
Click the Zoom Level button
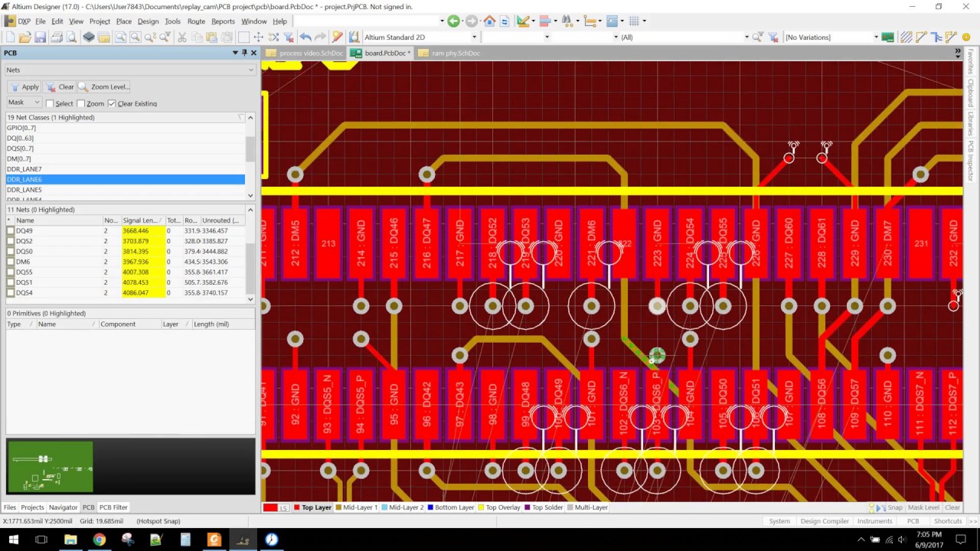(x=104, y=86)
